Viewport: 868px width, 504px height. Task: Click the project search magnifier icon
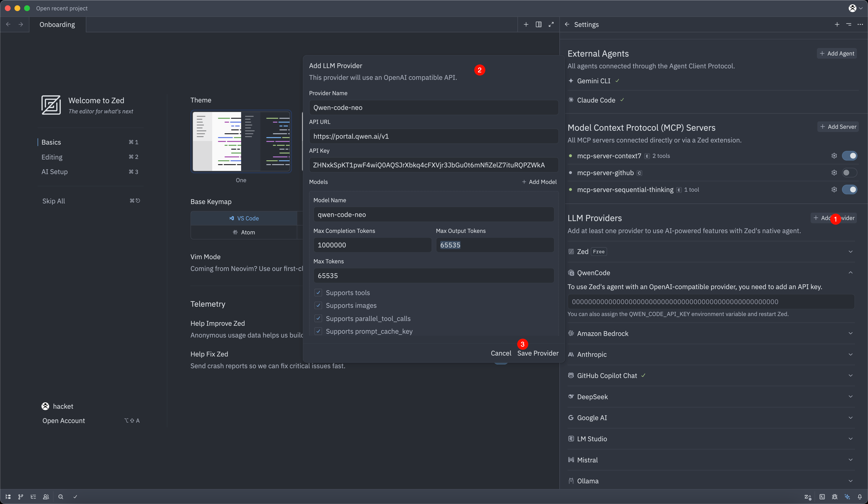61,497
